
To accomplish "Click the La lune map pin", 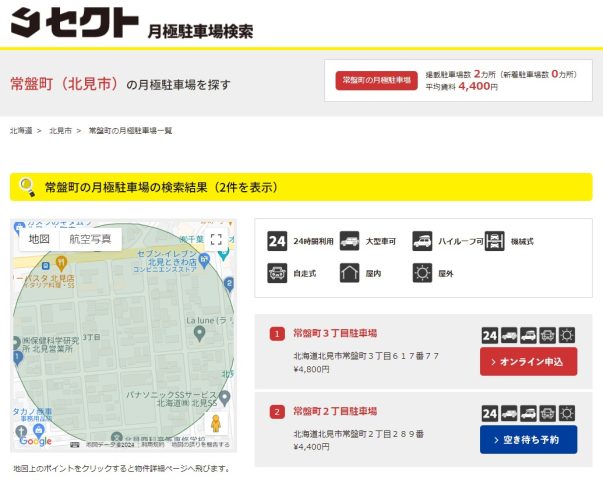I will pos(199,333).
